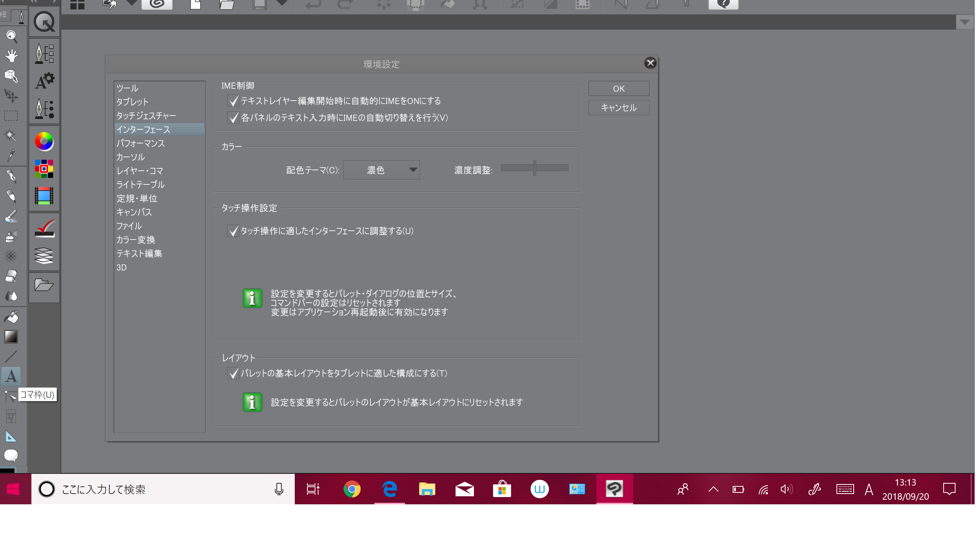980x551 pixels.
Task: Select the Zoom magnifier tool
Action: (x=11, y=36)
